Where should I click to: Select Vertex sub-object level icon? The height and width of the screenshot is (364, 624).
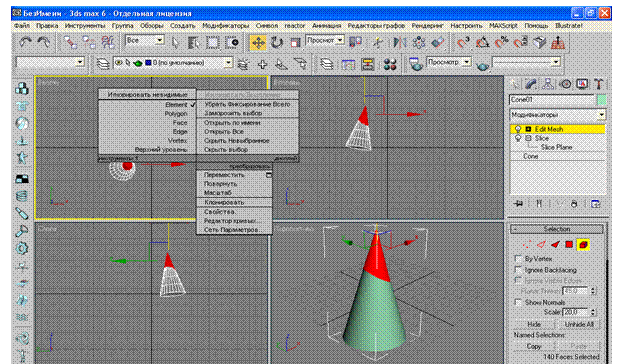[527, 244]
